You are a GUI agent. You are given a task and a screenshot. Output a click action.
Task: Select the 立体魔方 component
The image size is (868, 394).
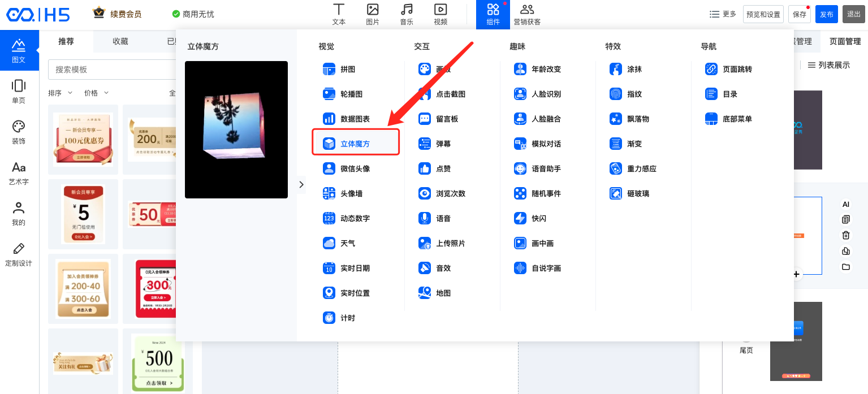point(355,144)
